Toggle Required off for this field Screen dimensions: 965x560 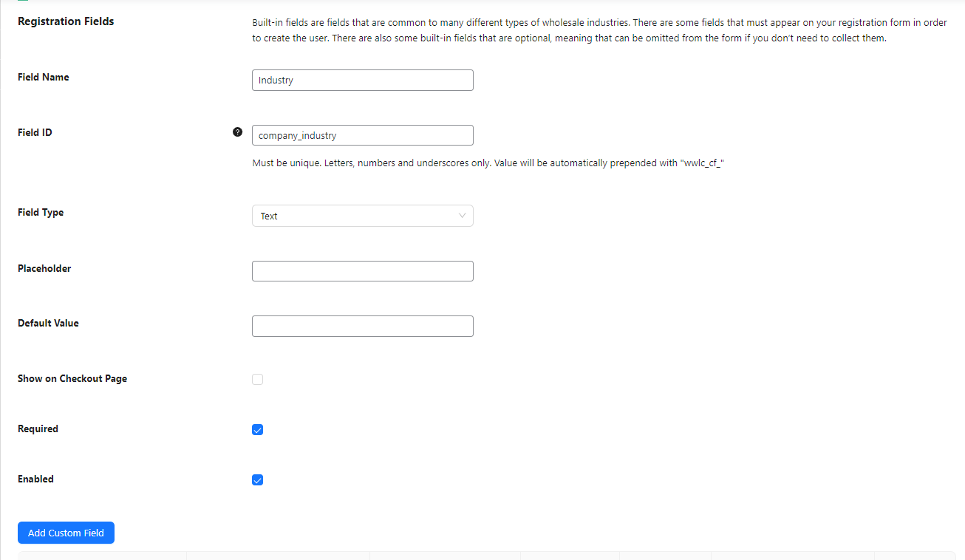257,429
